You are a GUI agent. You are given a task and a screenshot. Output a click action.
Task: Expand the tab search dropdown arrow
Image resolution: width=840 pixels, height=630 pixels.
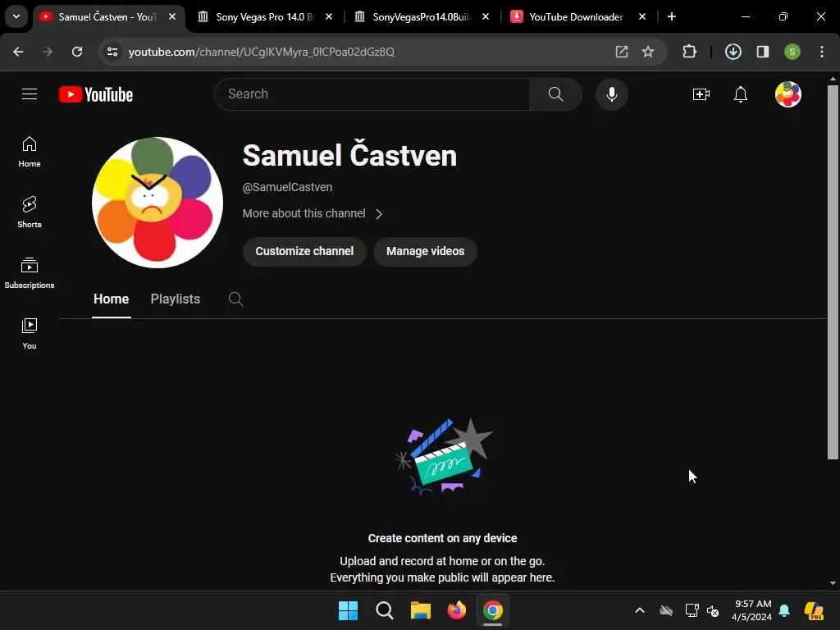point(16,16)
